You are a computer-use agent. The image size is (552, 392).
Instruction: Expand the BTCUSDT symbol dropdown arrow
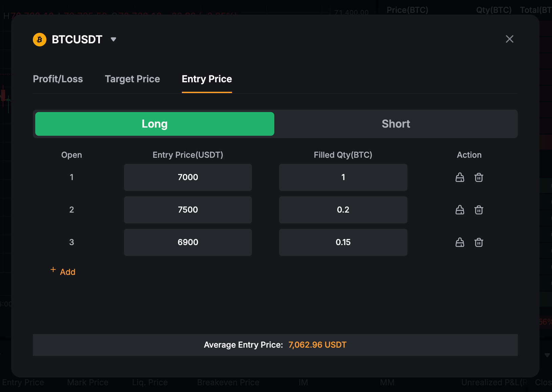coord(113,40)
